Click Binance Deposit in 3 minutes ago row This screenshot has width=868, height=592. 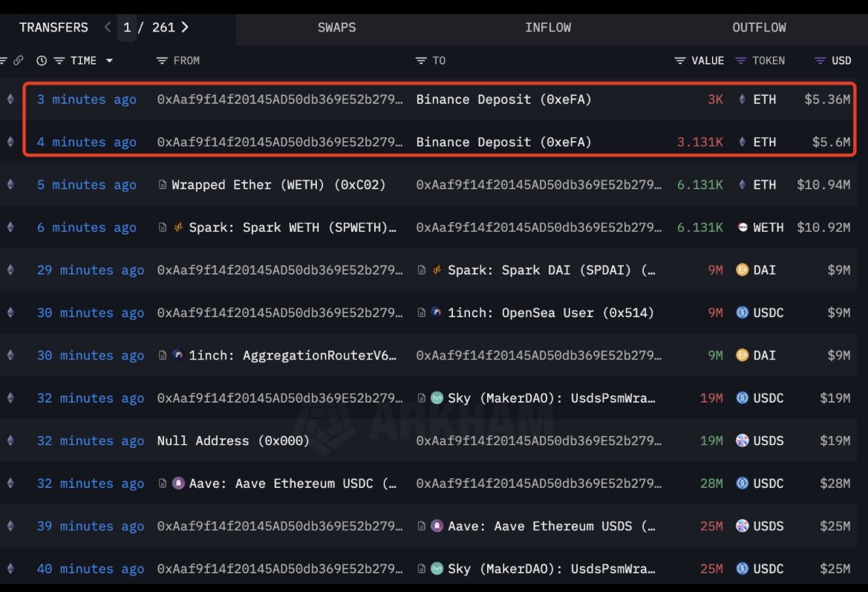coord(503,100)
